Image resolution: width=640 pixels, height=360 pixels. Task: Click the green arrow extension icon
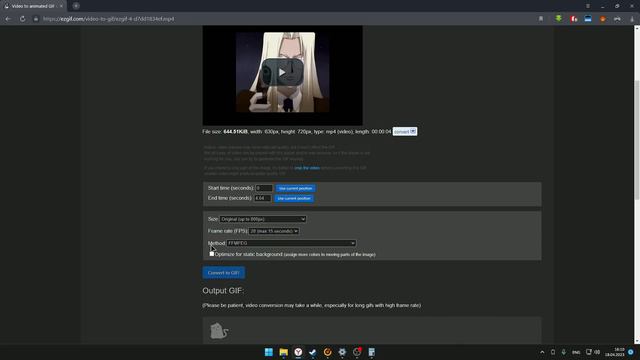pos(559,18)
